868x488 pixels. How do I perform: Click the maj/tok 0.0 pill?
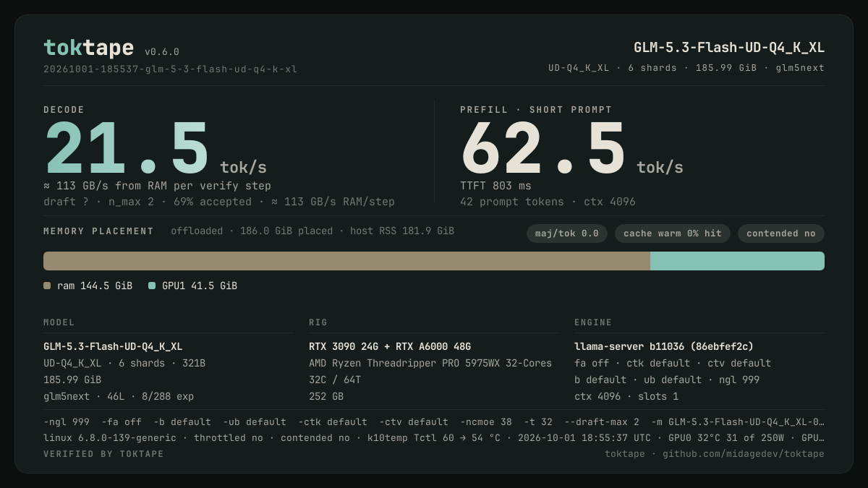click(x=567, y=234)
